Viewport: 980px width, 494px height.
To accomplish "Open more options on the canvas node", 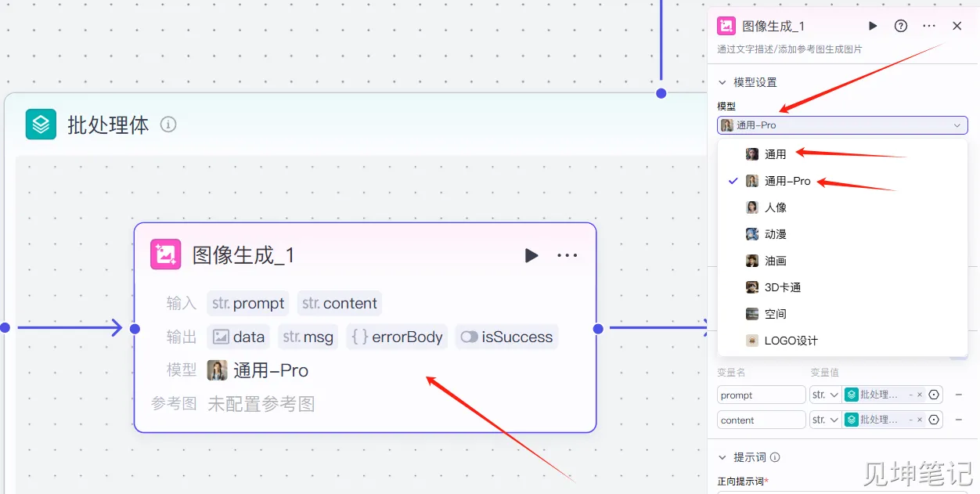I will [x=567, y=255].
